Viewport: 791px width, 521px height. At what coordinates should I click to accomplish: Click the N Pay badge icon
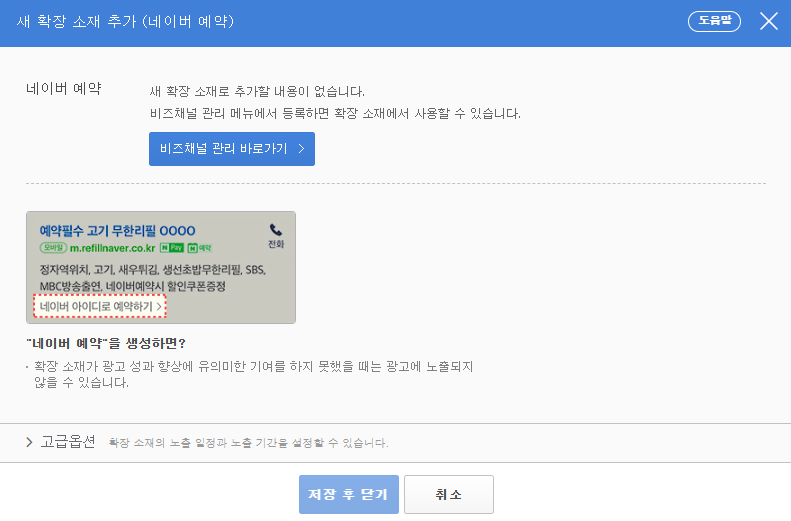(x=172, y=248)
